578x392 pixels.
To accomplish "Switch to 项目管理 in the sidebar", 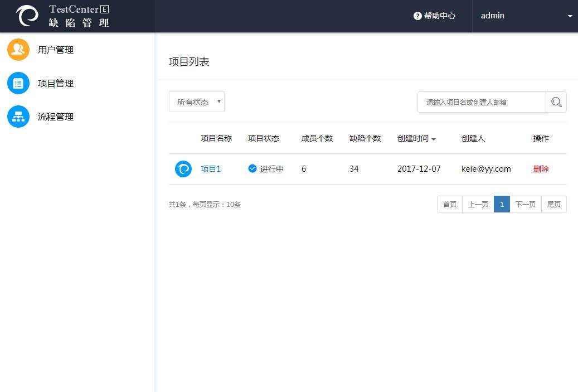I will point(55,83).
